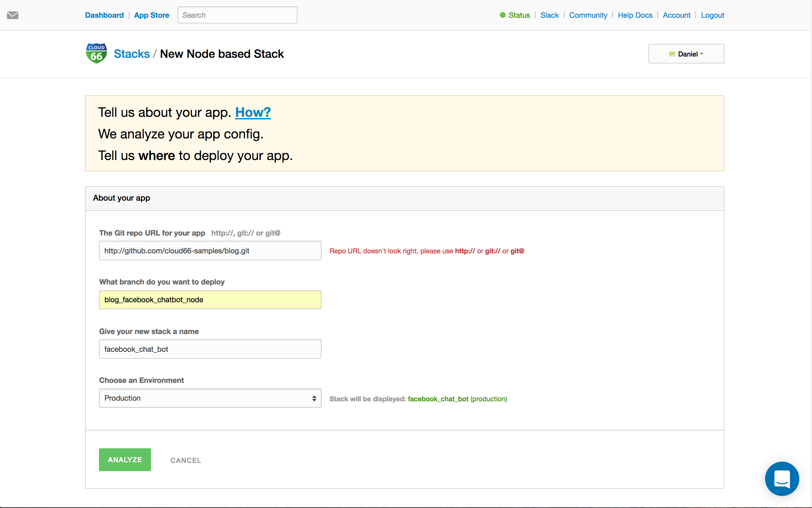The image size is (812, 508).
Task: Click the Cloud 66 logo
Action: (x=96, y=53)
